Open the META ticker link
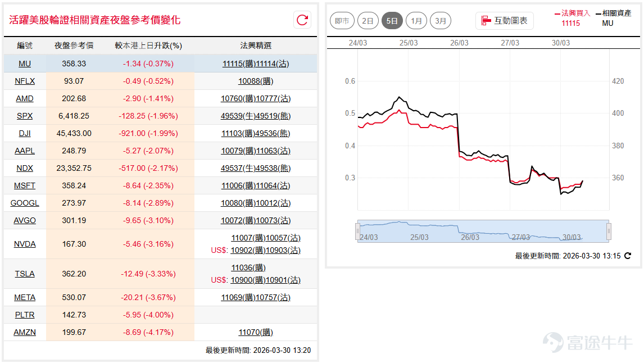 point(25,297)
